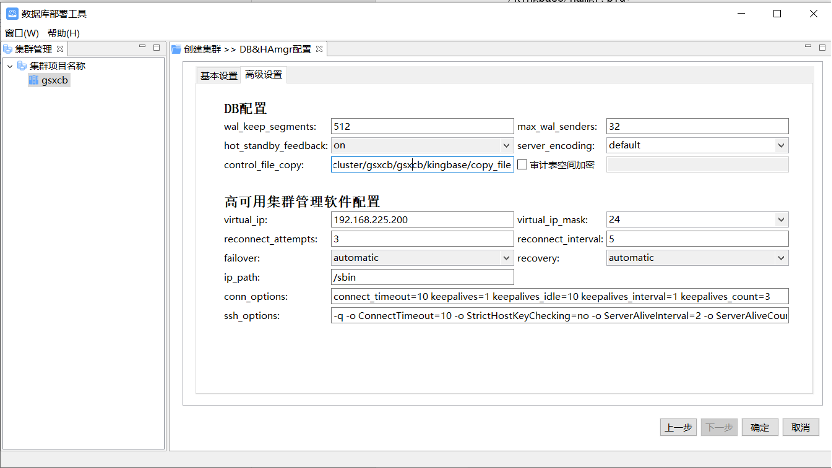Click the ssh_options label
Viewport: 832px width, 468px height.
[x=252, y=316]
